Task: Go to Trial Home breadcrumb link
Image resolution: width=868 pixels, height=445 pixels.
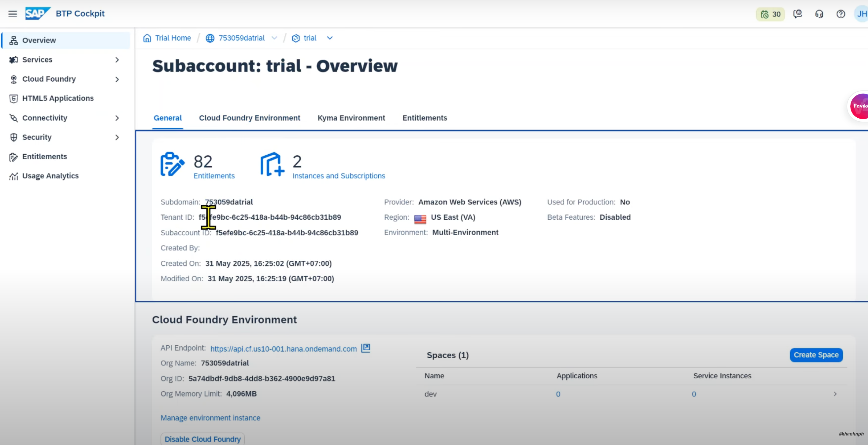Action: (x=173, y=38)
